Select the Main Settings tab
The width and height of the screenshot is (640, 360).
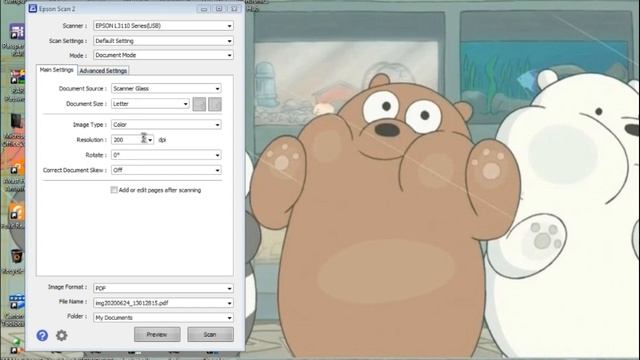click(x=56, y=70)
